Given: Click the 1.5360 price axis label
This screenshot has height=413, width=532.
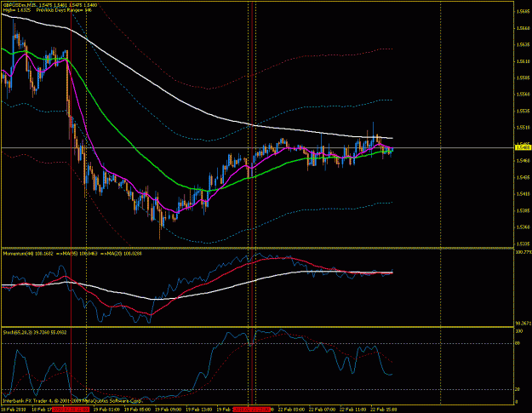Looking at the screenshot, I should tap(523, 227).
